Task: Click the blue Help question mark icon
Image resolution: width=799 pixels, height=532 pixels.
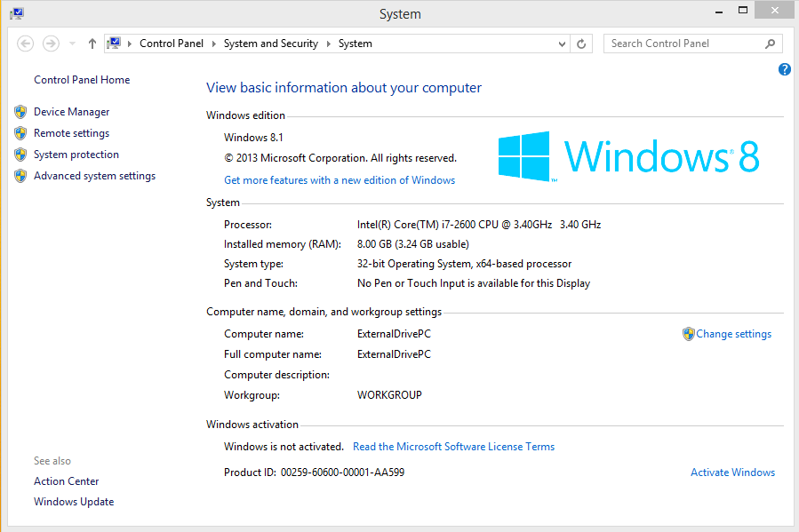Action: pyautogui.click(x=785, y=69)
